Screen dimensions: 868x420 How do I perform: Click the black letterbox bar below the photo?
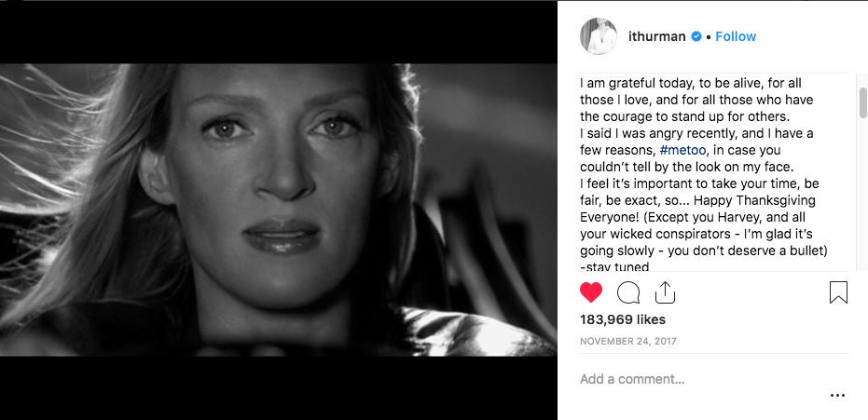click(x=279, y=388)
